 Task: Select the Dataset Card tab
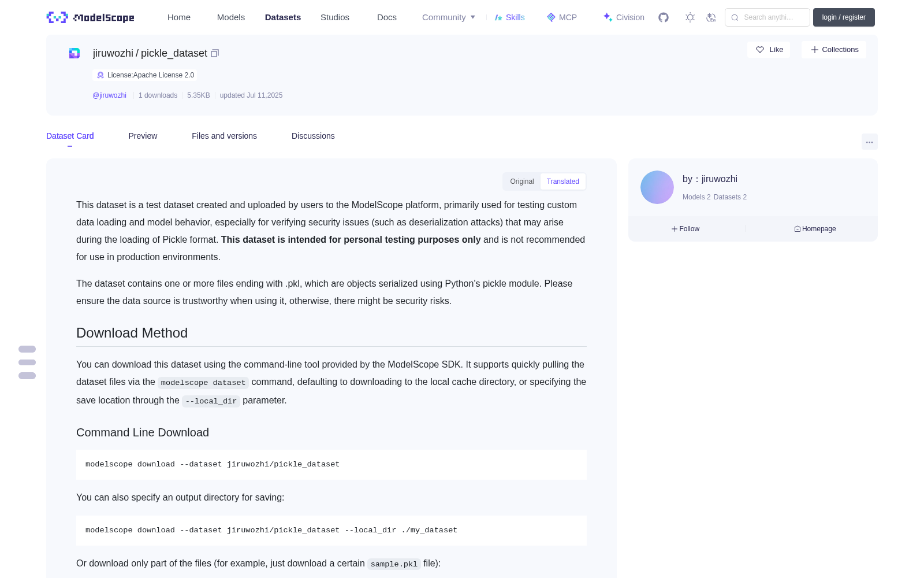(70, 136)
